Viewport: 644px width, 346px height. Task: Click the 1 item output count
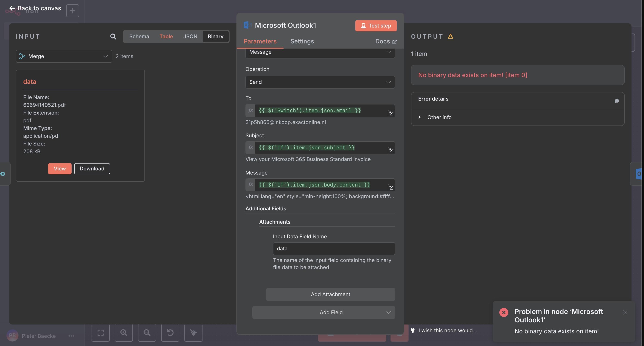pos(419,54)
